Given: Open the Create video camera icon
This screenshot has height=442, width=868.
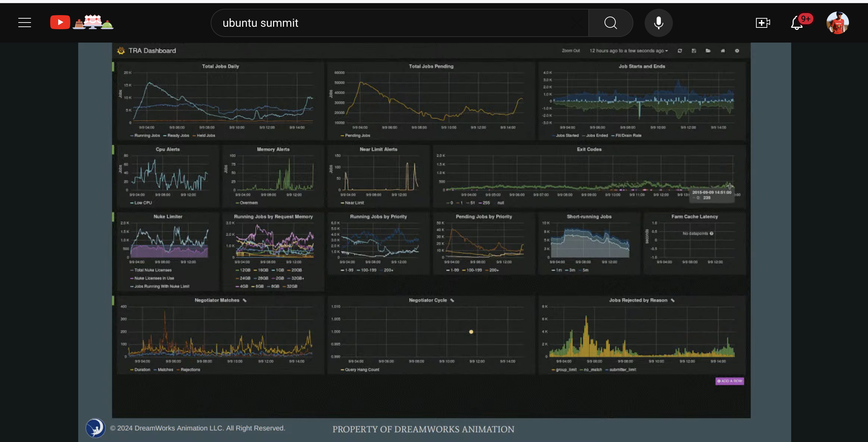Looking at the screenshot, I should pos(763,23).
